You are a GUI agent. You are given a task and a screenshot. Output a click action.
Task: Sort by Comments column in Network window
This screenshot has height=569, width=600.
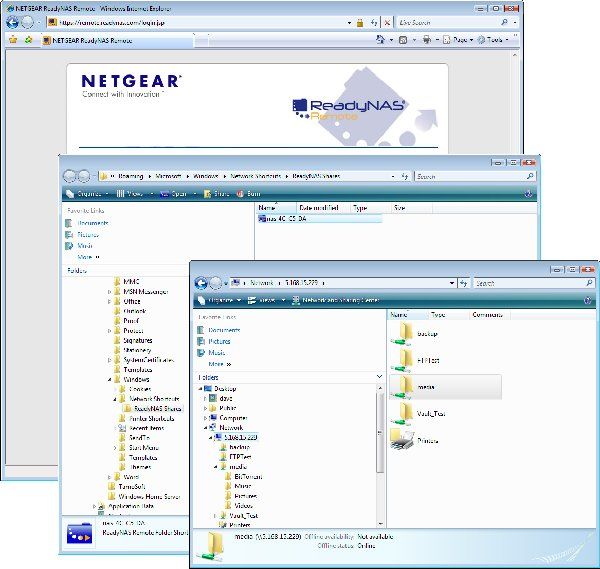488,315
